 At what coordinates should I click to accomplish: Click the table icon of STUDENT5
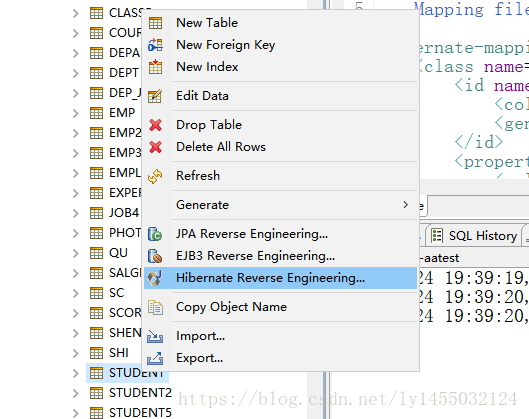click(x=96, y=413)
